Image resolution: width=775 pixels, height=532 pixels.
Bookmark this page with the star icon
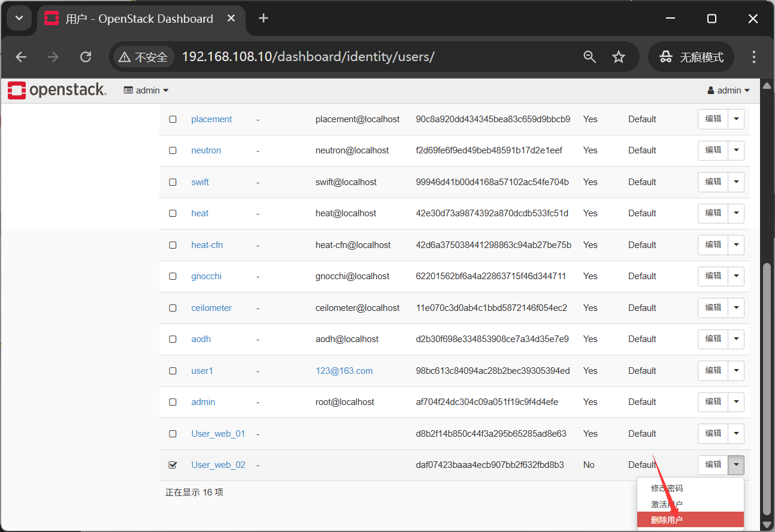619,57
